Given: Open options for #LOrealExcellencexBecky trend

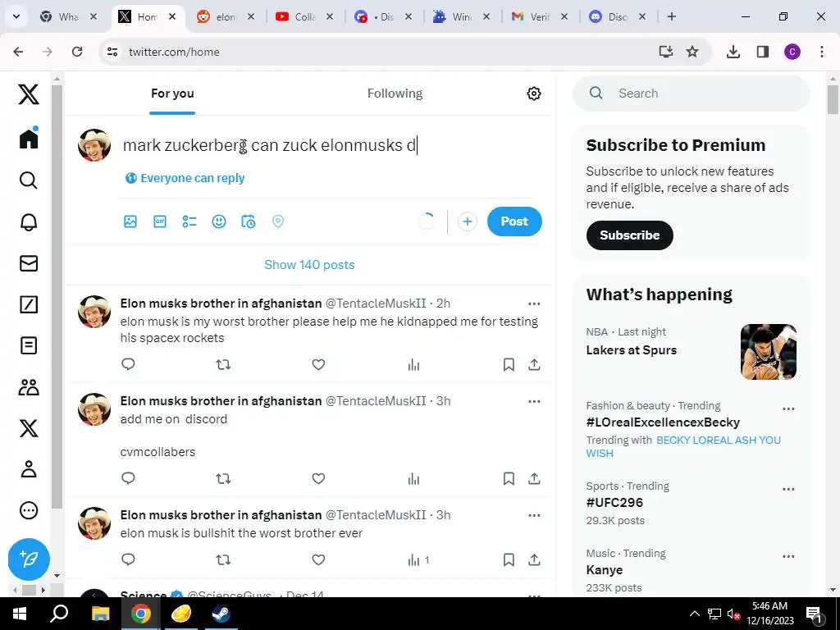Looking at the screenshot, I should (788, 409).
